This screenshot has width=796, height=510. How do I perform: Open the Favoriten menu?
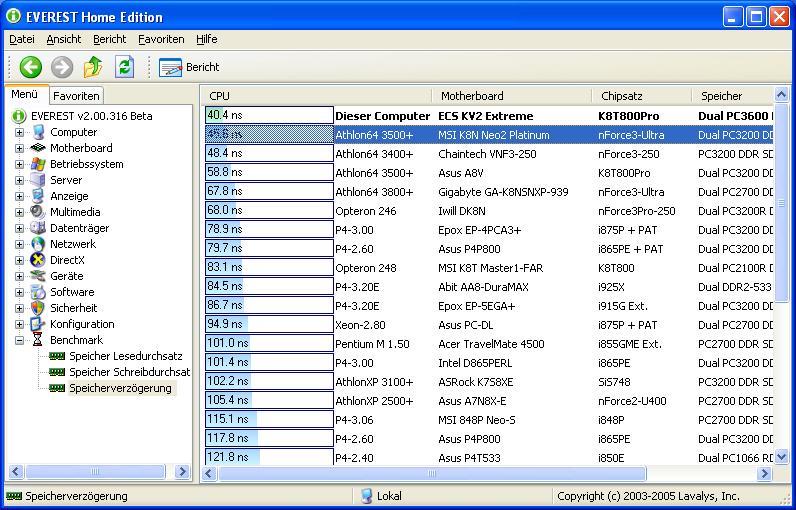click(161, 39)
